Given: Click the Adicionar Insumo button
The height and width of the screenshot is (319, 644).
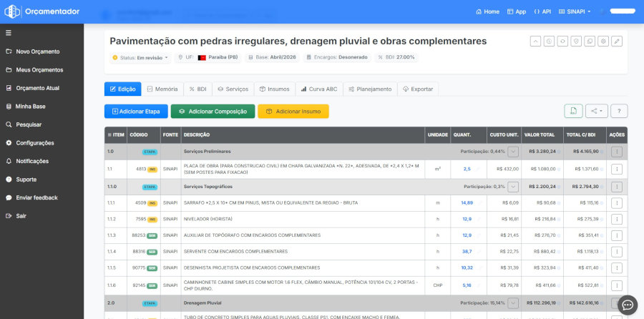Looking at the screenshot, I should tap(293, 112).
